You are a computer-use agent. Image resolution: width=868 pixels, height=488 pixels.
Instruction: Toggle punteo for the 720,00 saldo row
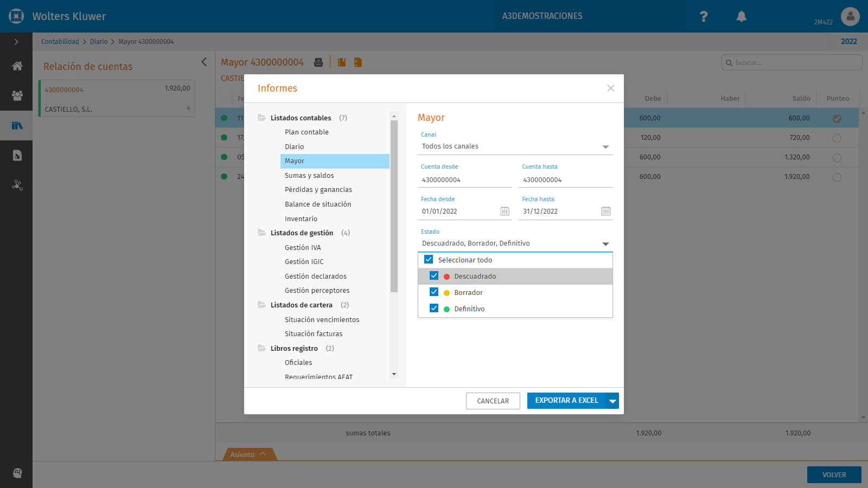pyautogui.click(x=837, y=138)
